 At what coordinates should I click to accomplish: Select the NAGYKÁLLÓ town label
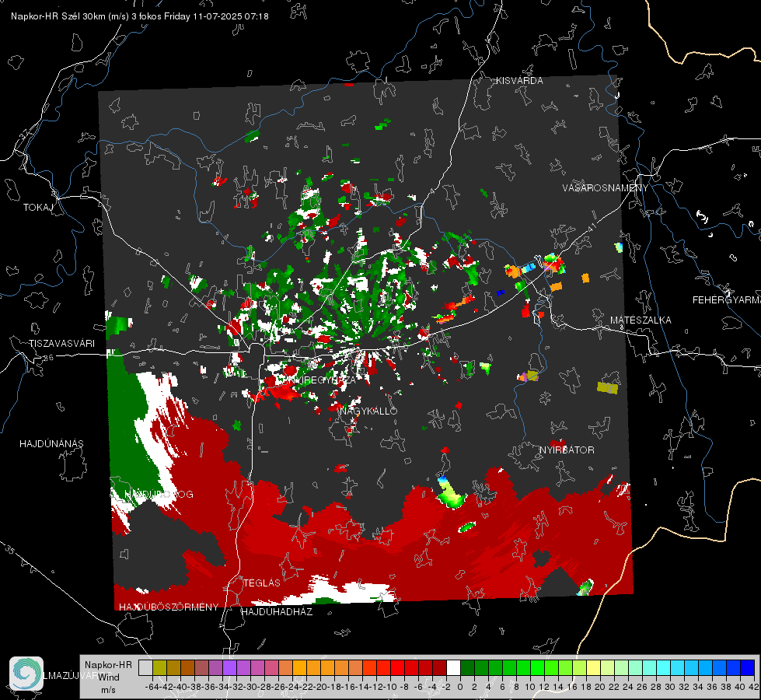point(368,411)
